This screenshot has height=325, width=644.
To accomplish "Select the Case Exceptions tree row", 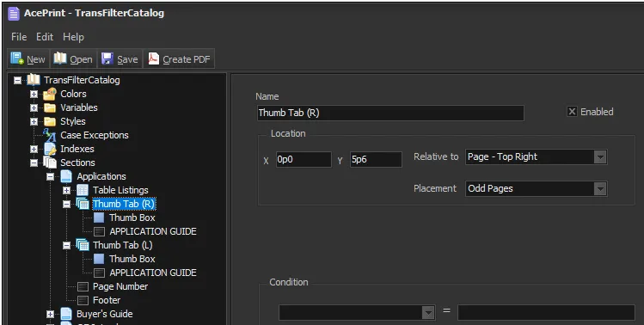I will tap(94, 135).
